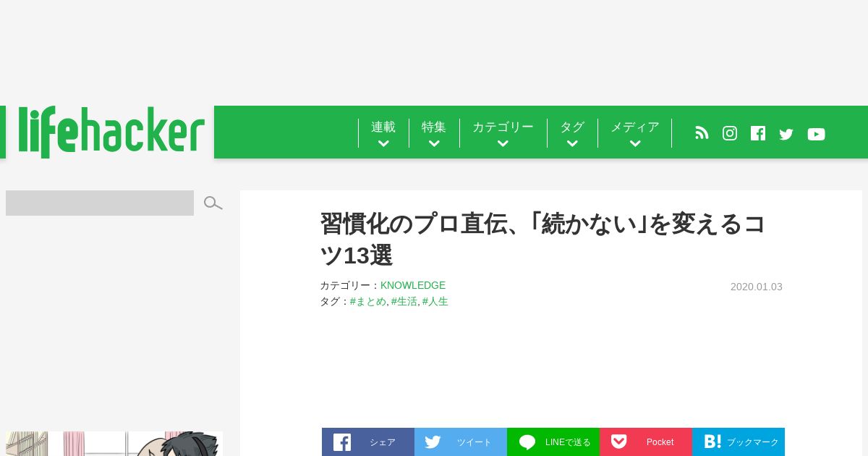Open the KNOWLEDGE category link
The image size is (868, 456).
(x=413, y=285)
